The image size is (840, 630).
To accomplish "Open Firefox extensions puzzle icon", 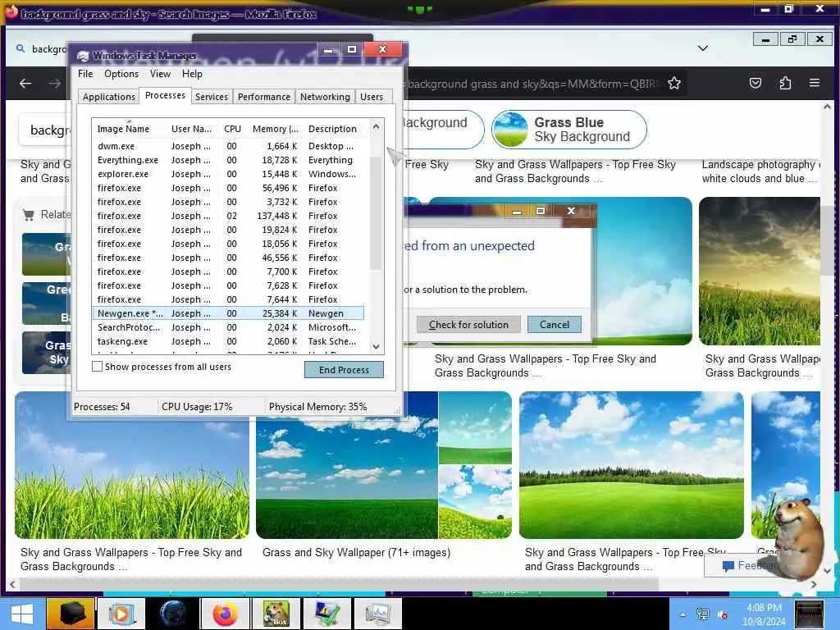I will tap(785, 83).
